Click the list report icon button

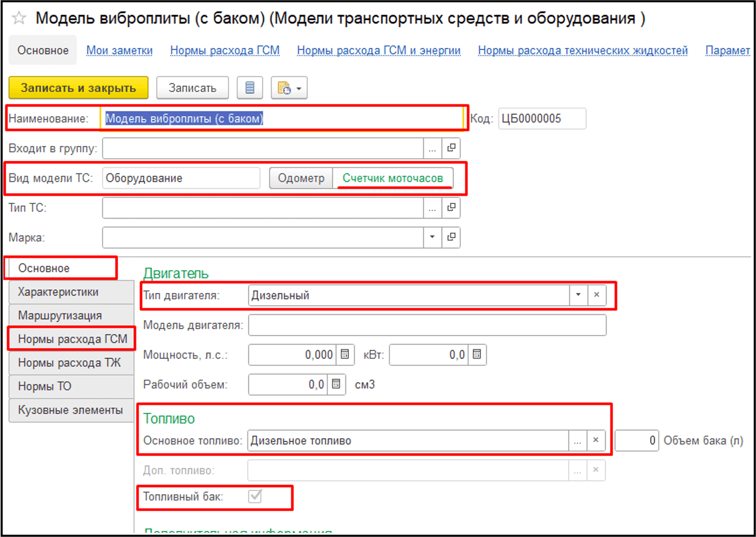tap(250, 88)
